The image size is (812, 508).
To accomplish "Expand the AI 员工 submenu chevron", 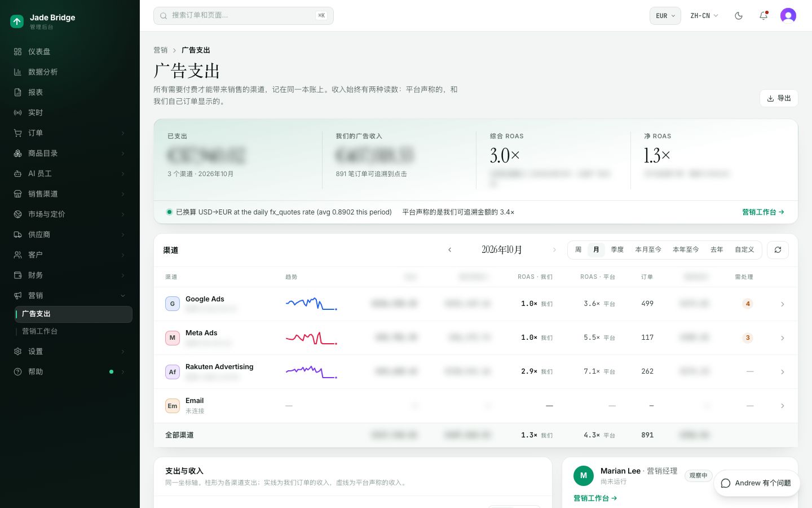I will [123, 173].
